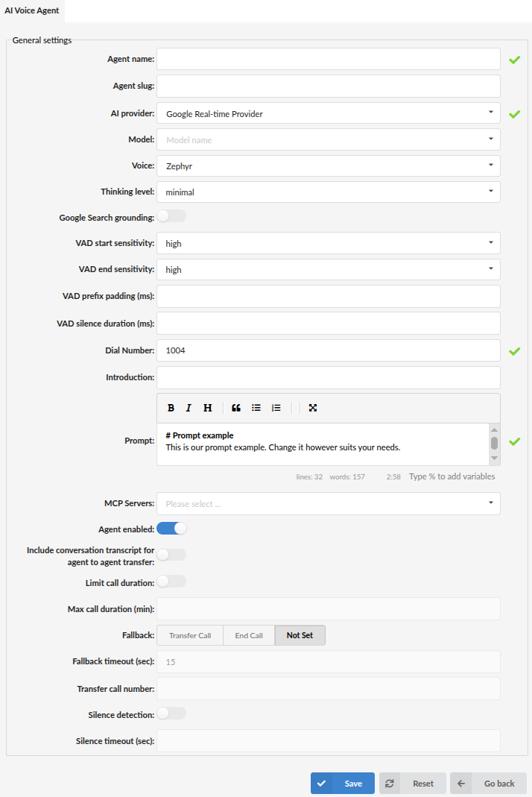Open the Voice dropdown showing Zephyr

point(329,166)
